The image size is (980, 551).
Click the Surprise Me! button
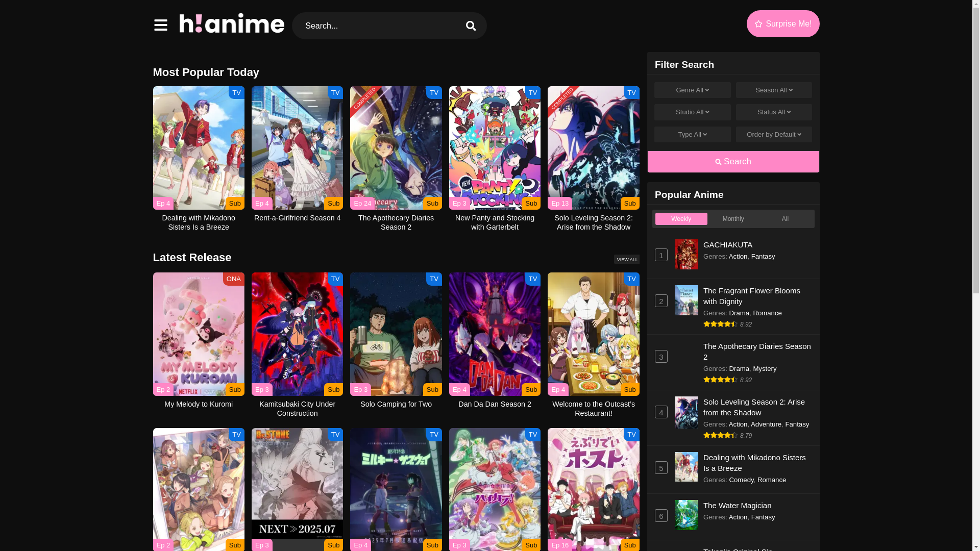click(x=783, y=24)
